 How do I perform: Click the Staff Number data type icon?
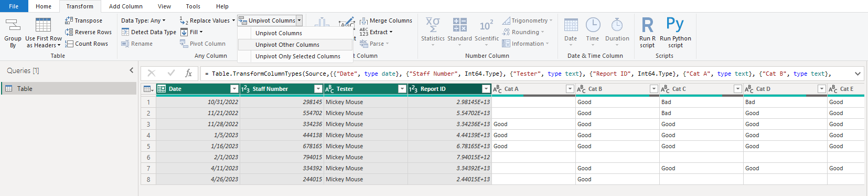245,89
